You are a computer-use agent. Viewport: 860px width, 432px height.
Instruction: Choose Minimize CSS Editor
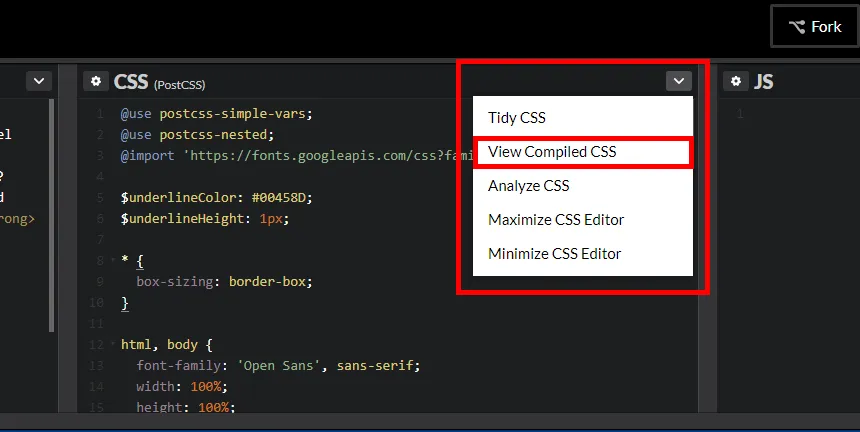click(583, 254)
